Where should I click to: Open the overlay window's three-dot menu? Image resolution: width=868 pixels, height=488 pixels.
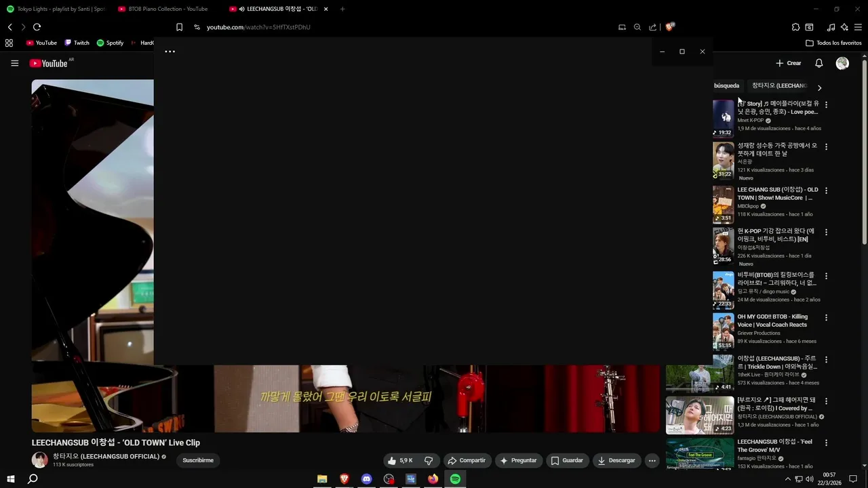pos(170,52)
